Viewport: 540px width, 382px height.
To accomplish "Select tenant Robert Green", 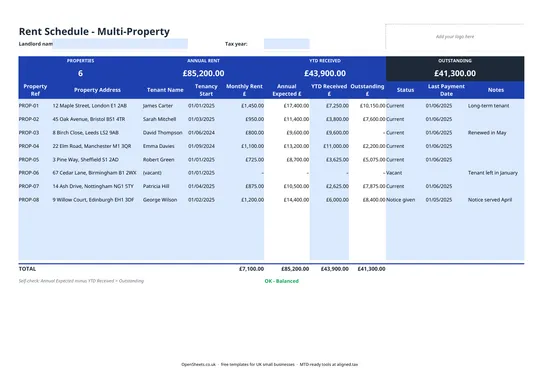I will tap(159, 159).
